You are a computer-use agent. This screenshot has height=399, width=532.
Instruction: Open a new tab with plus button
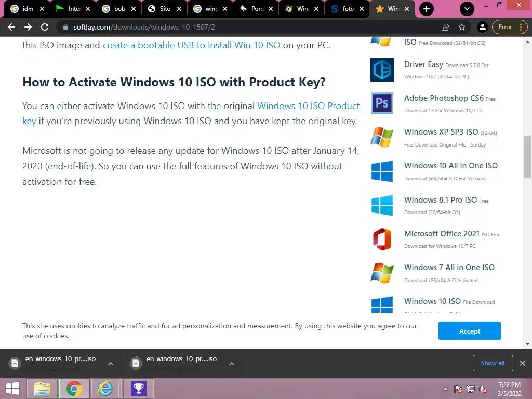(427, 9)
